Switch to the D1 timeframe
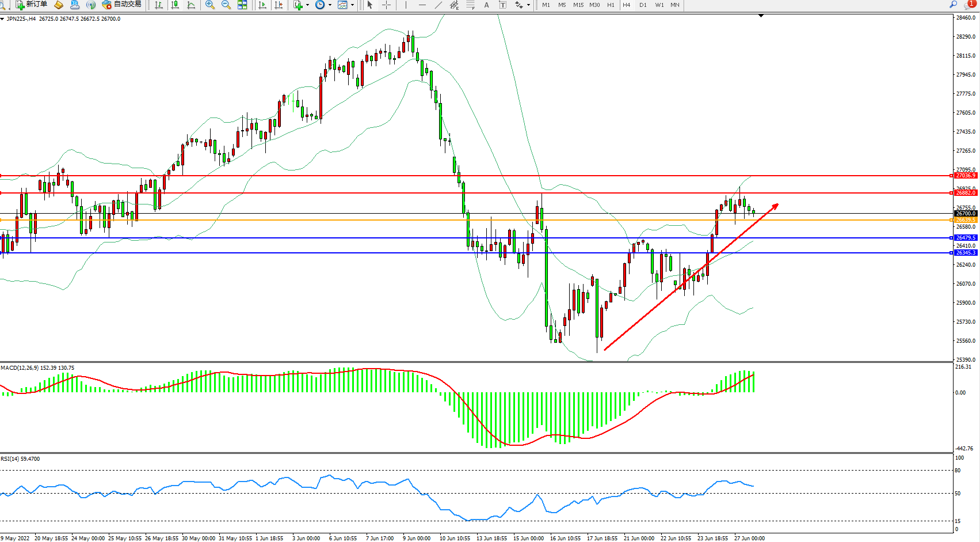Image resolution: width=980 pixels, height=542 pixels. pyautogui.click(x=643, y=5)
